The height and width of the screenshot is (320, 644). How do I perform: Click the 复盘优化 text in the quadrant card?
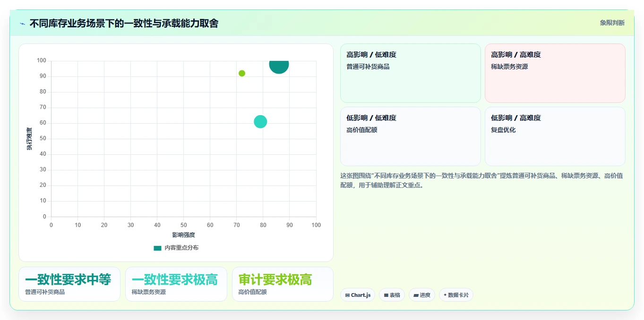pos(503,130)
